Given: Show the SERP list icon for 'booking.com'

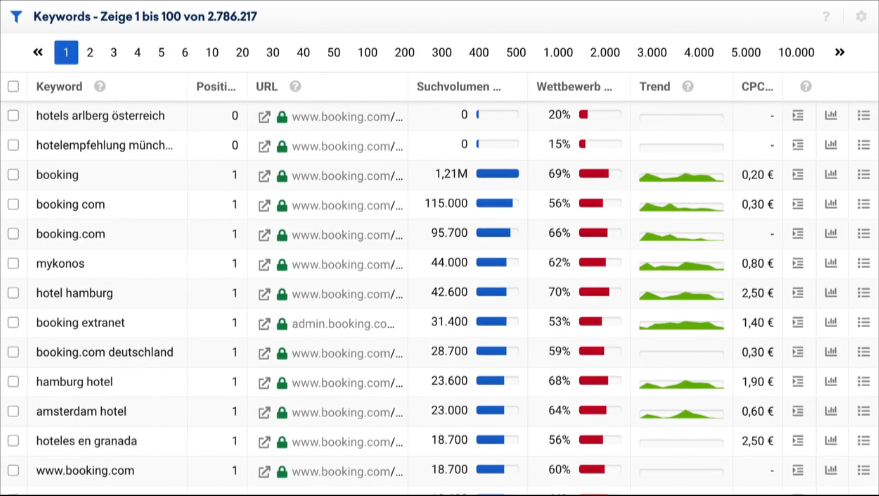Looking at the screenshot, I should [798, 234].
